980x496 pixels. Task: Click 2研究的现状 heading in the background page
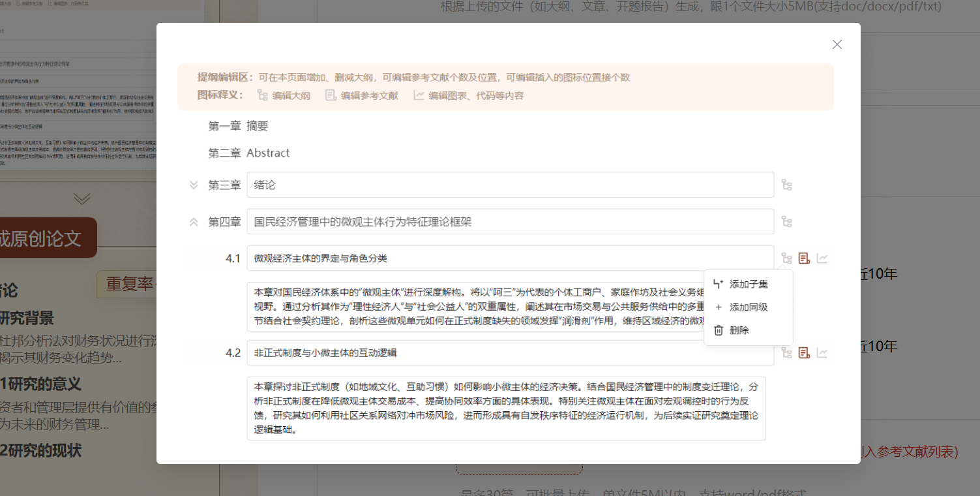40,450
